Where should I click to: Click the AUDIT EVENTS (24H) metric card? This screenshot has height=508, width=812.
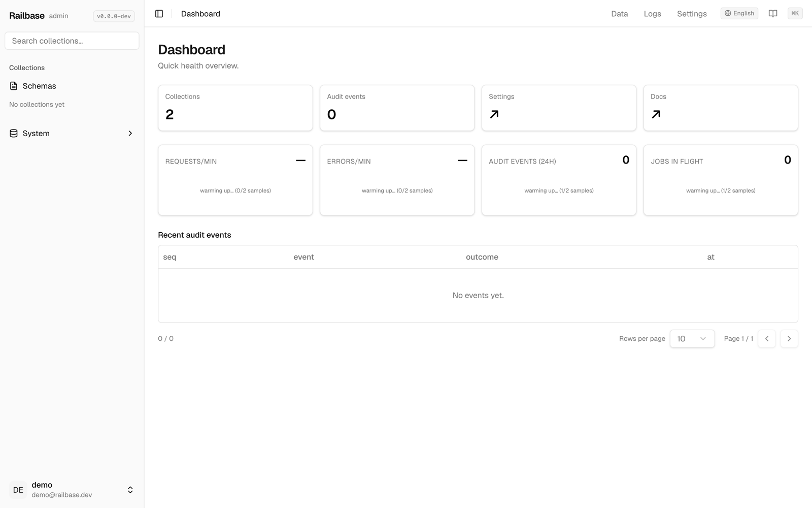pyautogui.click(x=559, y=180)
